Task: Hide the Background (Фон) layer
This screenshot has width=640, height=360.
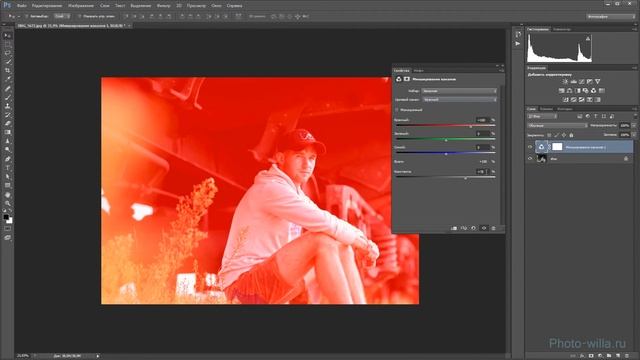Action: 530,159
